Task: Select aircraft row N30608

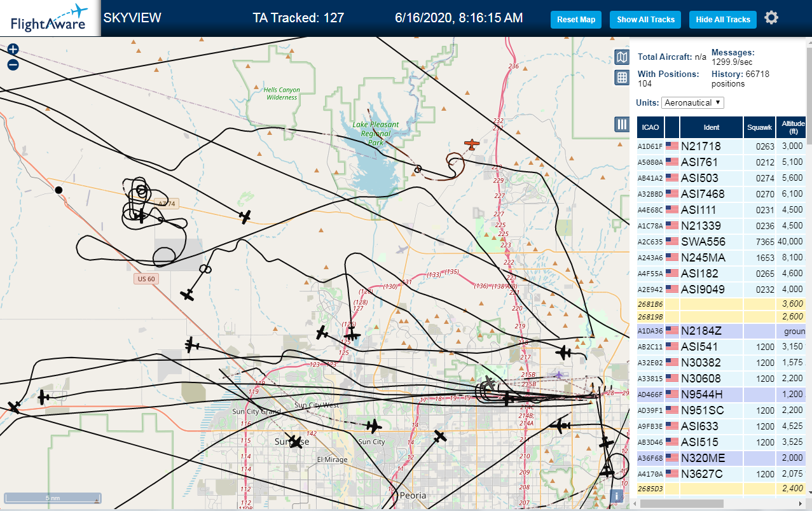Action: [722, 379]
